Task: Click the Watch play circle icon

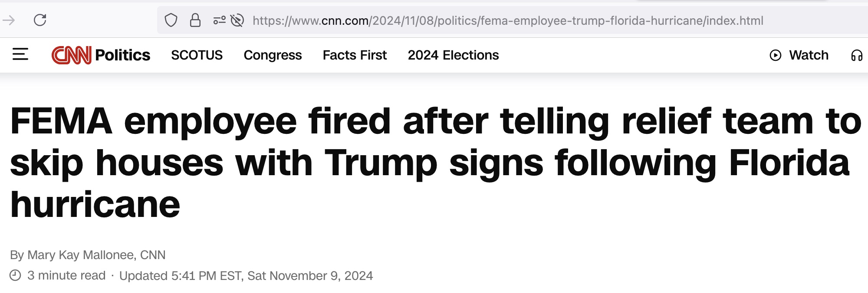Action: (x=775, y=55)
